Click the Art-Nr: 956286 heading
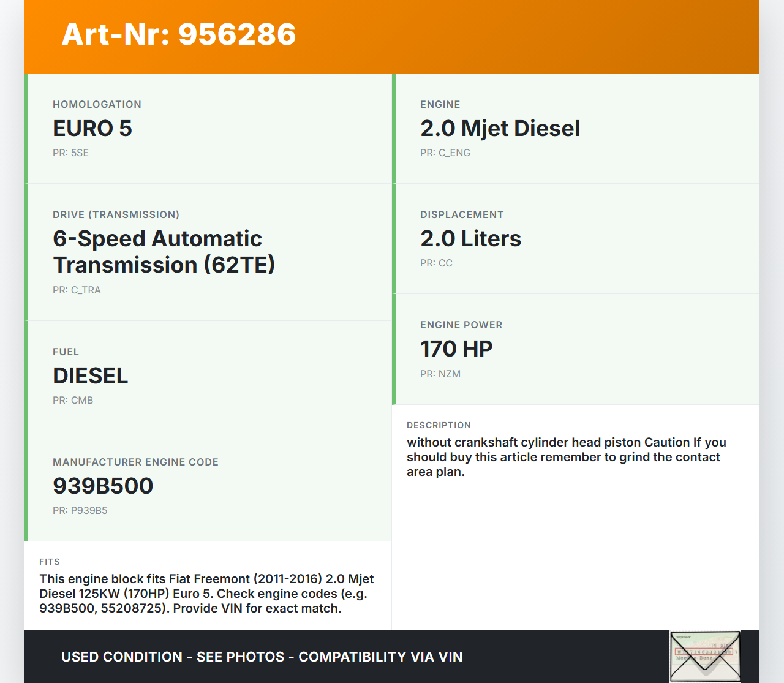 point(179,34)
